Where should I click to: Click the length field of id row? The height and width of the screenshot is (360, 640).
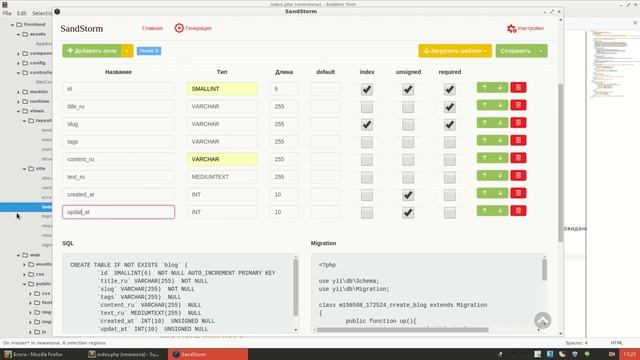[284, 89]
